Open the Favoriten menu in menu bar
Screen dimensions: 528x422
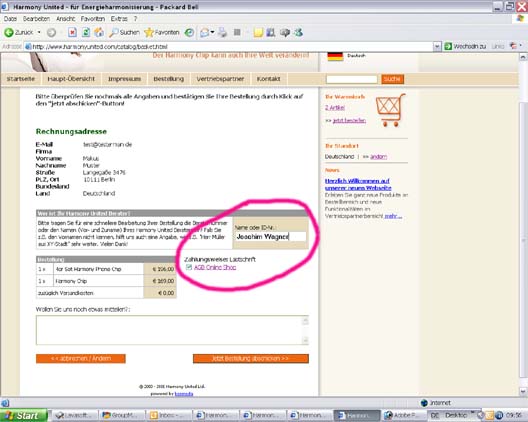tap(93, 19)
